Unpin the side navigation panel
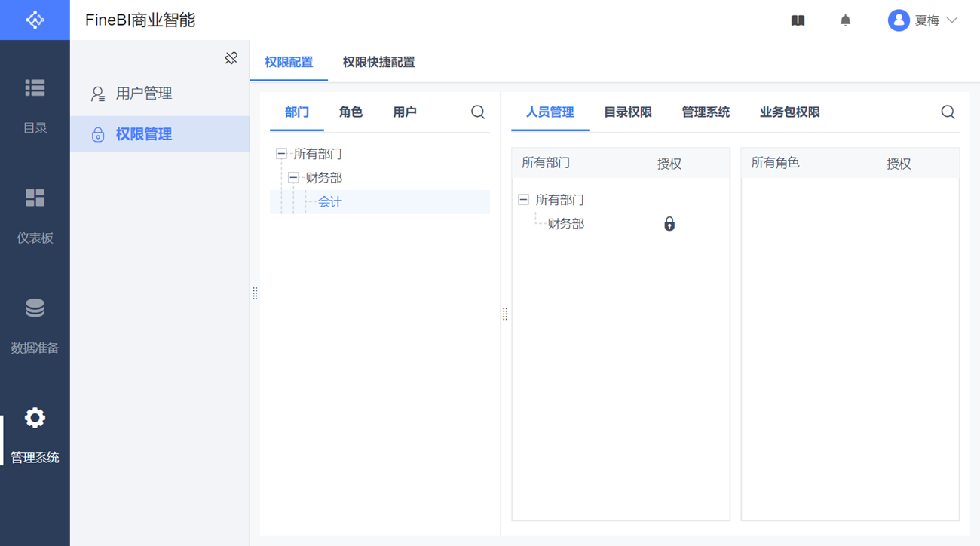Image resolution: width=980 pixels, height=546 pixels. point(231,58)
